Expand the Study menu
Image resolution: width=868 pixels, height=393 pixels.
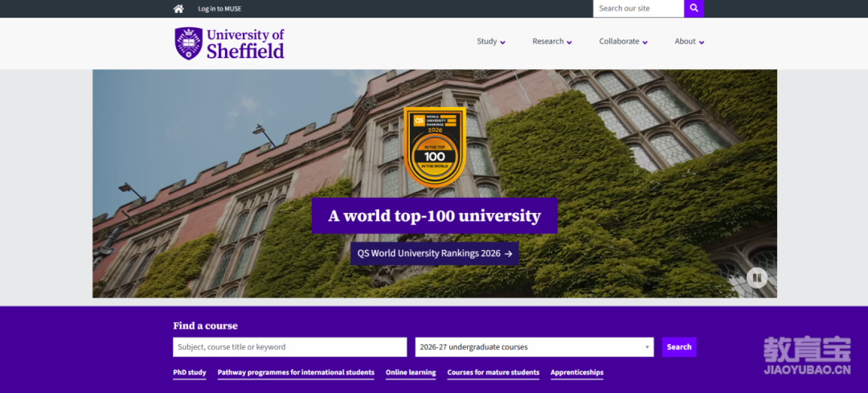(491, 42)
